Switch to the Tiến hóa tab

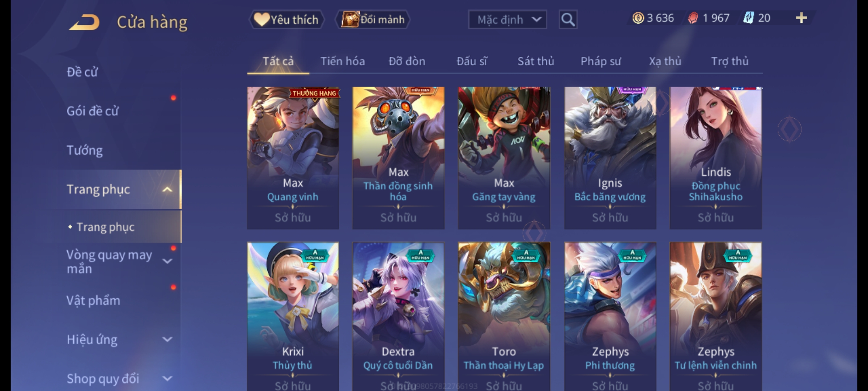(342, 61)
